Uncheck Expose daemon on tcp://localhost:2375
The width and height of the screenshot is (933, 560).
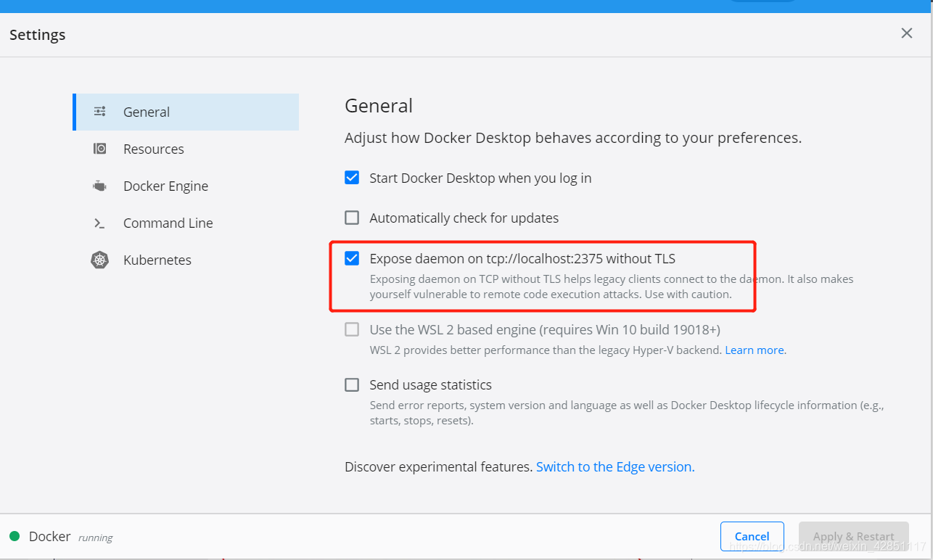tap(352, 258)
